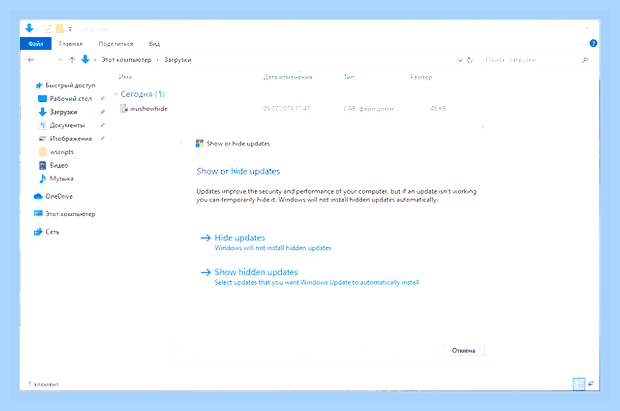
Task: Click the Музыка note icon
Action: point(42,178)
